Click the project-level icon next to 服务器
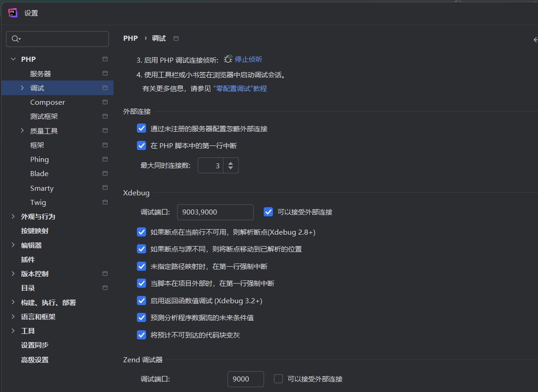This screenshot has height=392, width=538. pos(105,73)
